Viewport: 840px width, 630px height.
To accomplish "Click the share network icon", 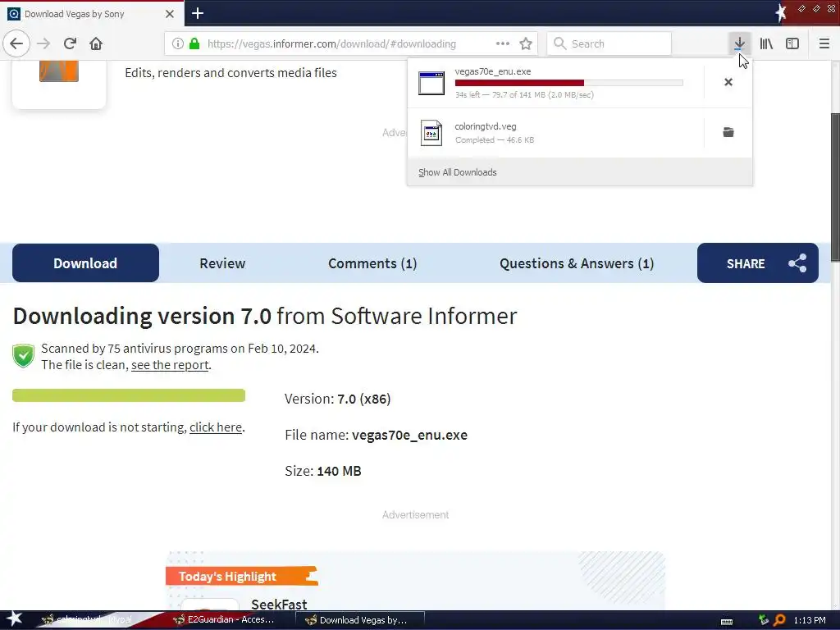I will pyautogui.click(x=797, y=263).
